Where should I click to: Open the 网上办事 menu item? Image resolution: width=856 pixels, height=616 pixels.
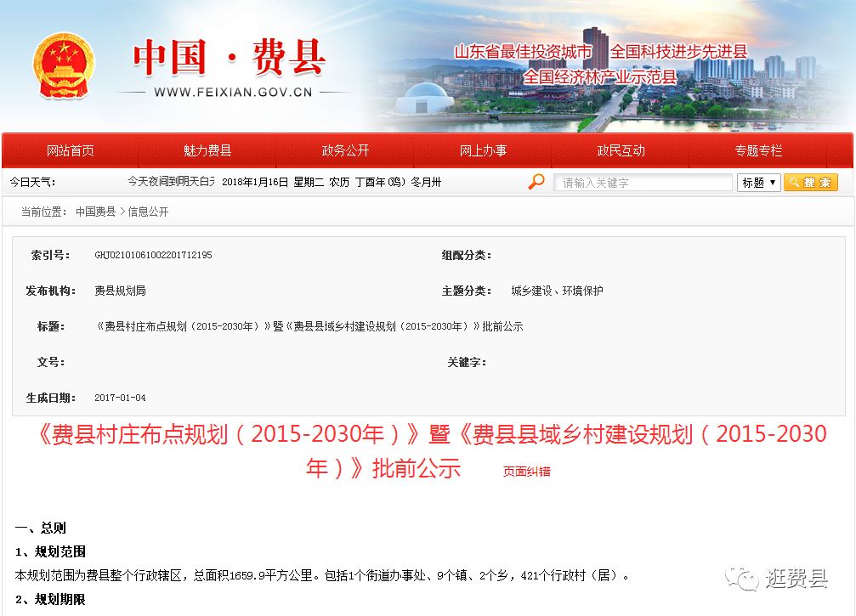[x=483, y=150]
